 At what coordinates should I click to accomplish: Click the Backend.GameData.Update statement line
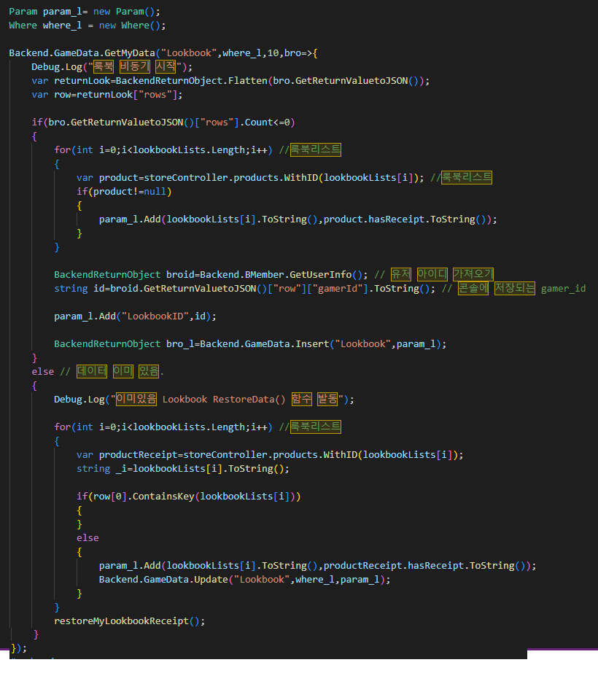(x=244, y=580)
